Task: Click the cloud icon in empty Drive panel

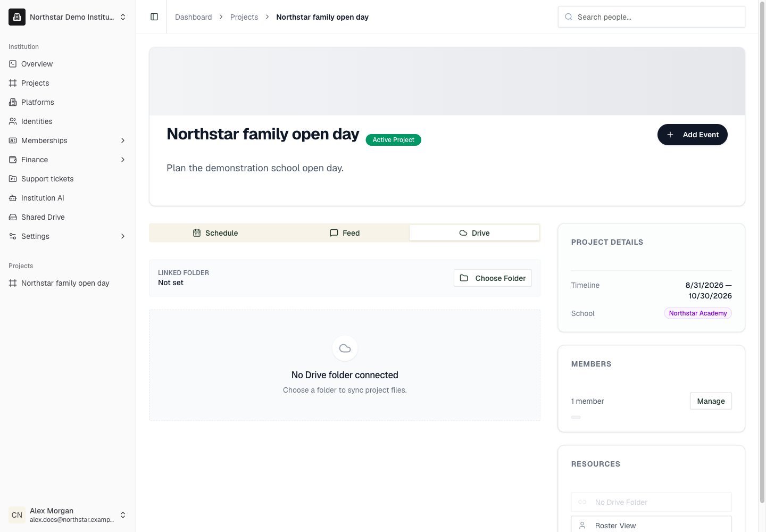Action: pos(345,348)
